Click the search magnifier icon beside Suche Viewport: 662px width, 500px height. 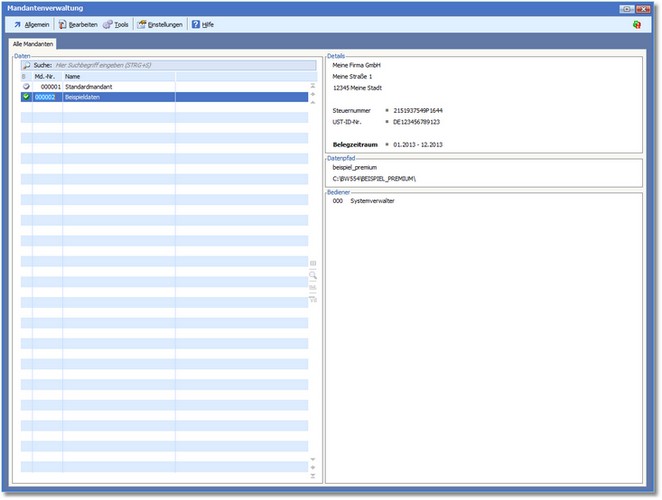26,65
